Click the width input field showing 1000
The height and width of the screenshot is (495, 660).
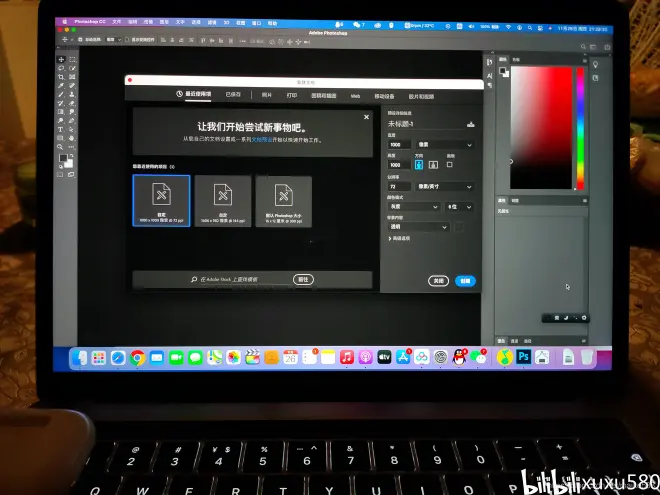[399, 144]
